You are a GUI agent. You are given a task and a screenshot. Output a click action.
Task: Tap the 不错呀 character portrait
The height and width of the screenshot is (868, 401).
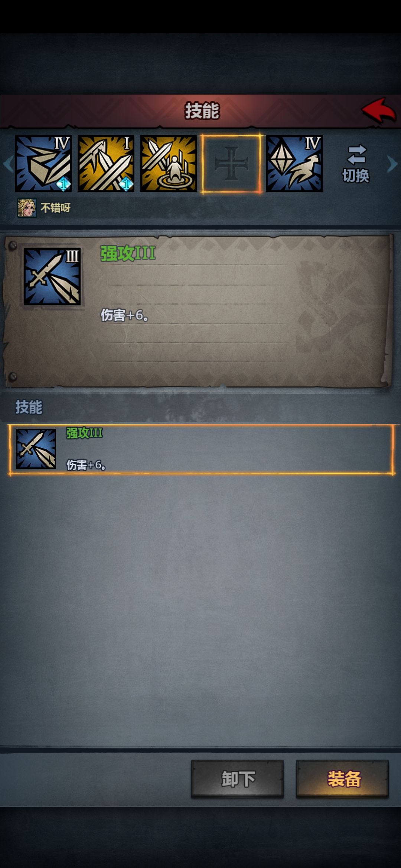(27, 208)
